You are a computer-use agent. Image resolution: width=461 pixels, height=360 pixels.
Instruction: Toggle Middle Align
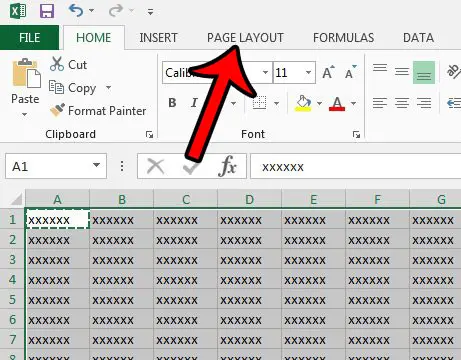pyautogui.click(x=402, y=72)
